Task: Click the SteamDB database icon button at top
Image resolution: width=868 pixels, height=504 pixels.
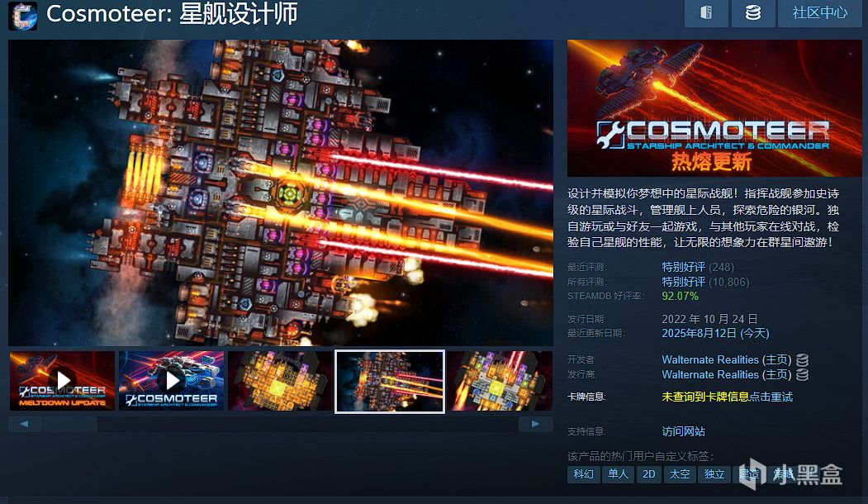Action: coord(753,12)
